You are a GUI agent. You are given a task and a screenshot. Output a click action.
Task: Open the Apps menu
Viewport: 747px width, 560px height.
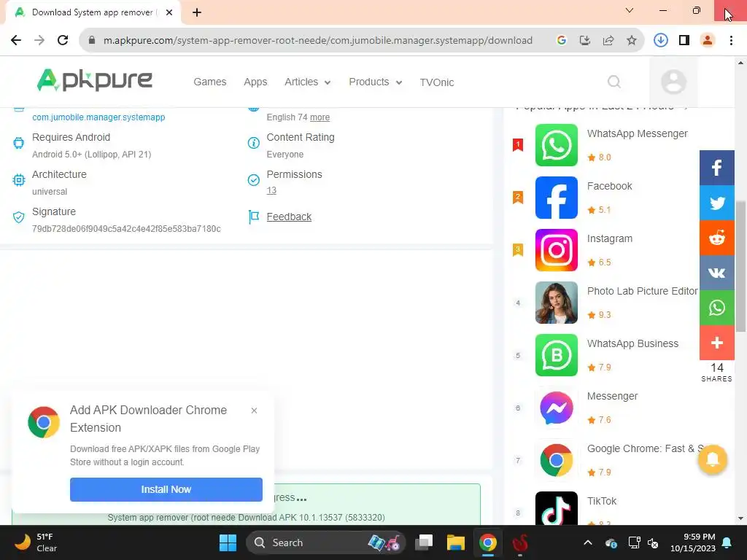(255, 82)
